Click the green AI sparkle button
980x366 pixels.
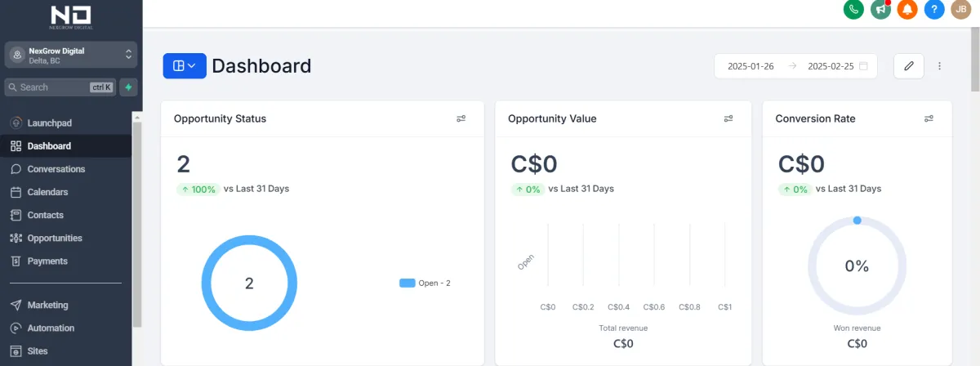click(x=128, y=87)
